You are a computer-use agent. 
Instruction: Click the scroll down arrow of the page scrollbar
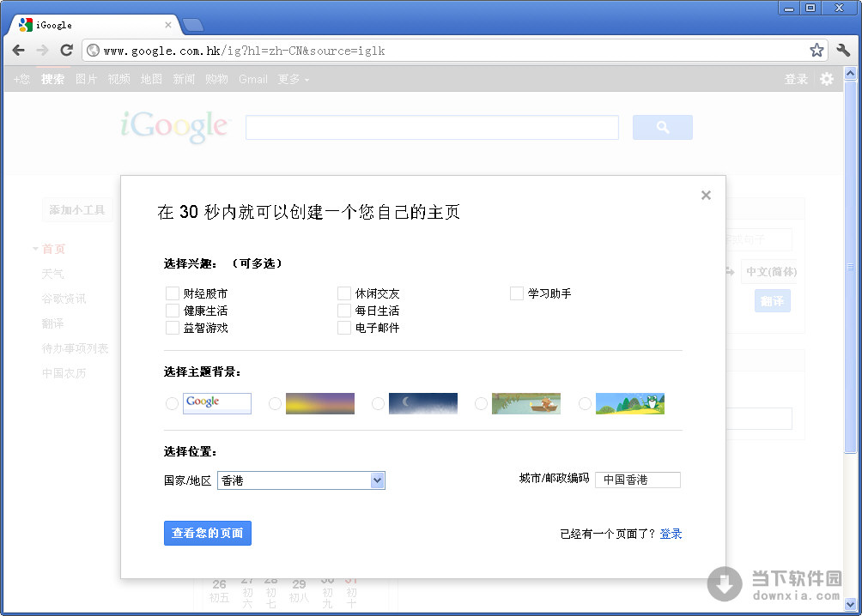tap(850, 605)
